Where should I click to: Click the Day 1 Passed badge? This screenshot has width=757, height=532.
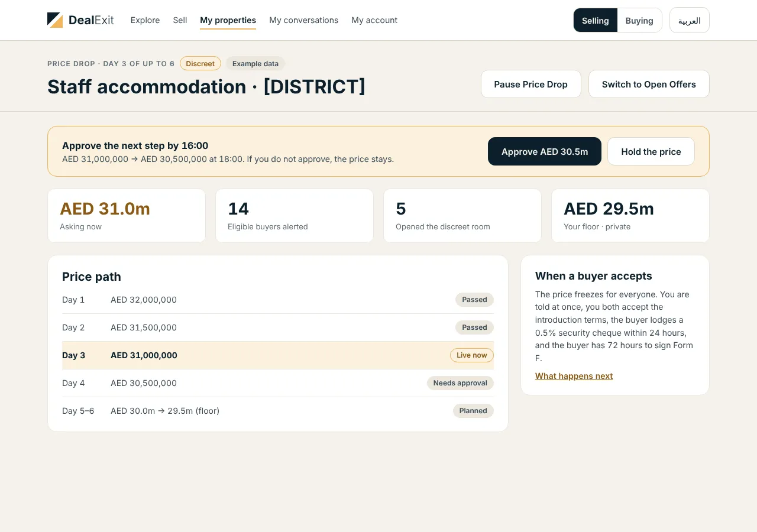click(474, 300)
